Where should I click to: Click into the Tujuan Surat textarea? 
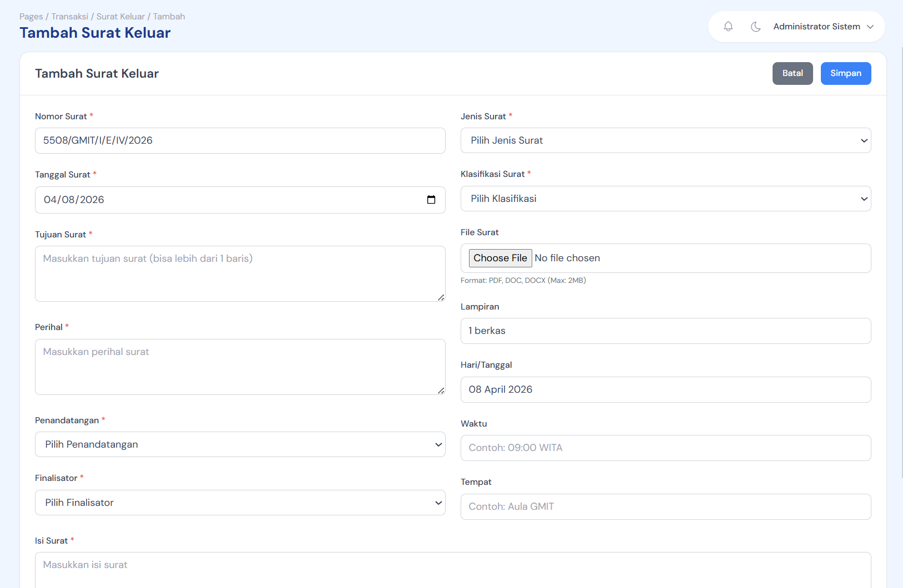[x=240, y=273]
